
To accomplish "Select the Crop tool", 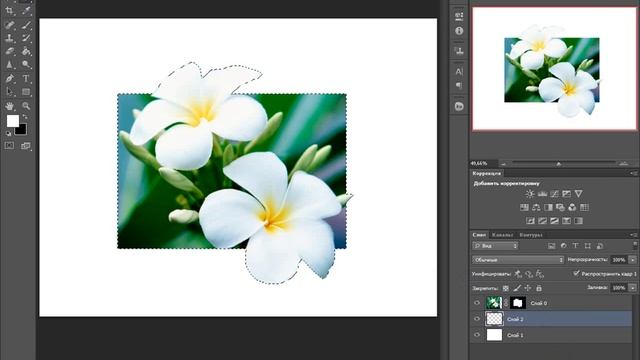I will pyautogui.click(x=9, y=11).
